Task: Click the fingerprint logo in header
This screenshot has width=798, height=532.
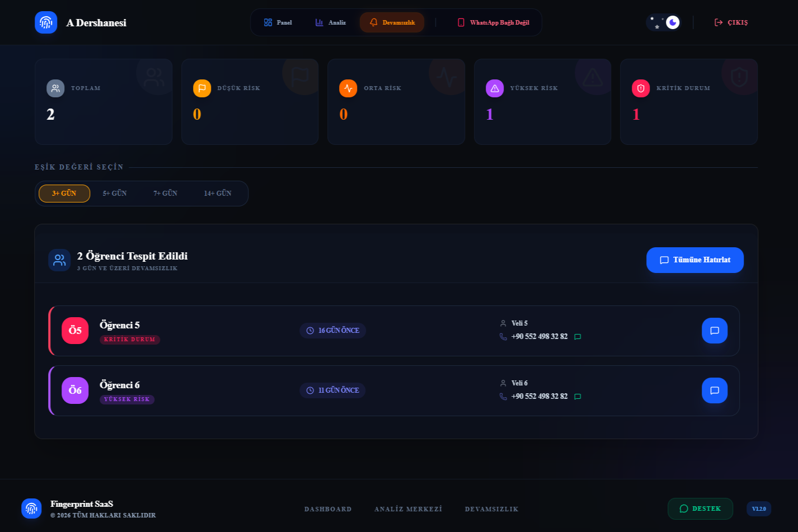Action: click(46, 22)
